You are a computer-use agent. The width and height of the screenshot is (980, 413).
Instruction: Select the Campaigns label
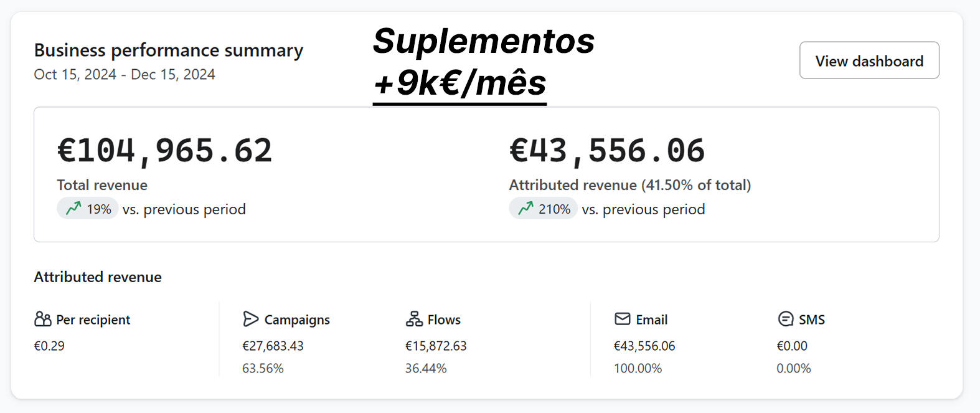pyautogui.click(x=297, y=320)
